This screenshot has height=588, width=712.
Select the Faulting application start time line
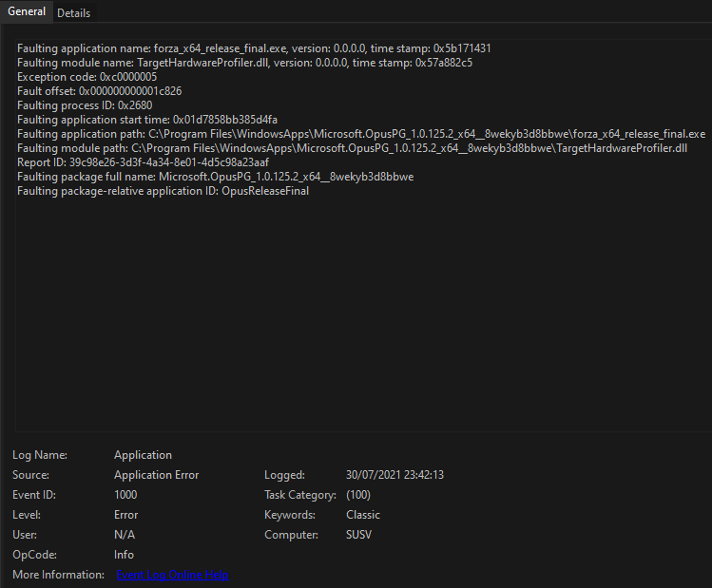tap(147, 120)
